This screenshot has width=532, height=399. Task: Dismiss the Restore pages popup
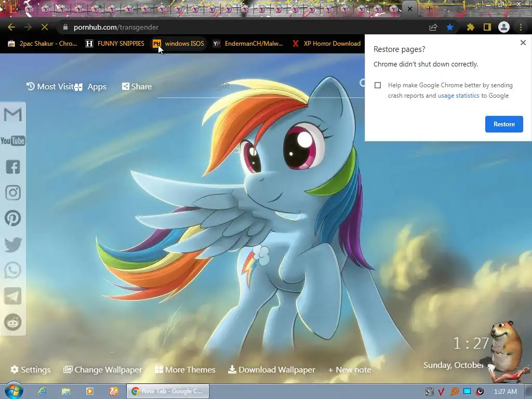pos(523,43)
